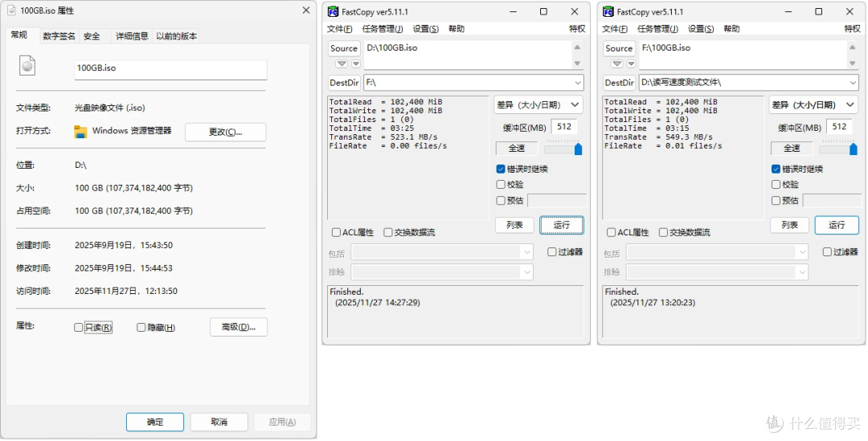Click FastCopy app icon in the right FastCopy window

pyautogui.click(x=608, y=11)
